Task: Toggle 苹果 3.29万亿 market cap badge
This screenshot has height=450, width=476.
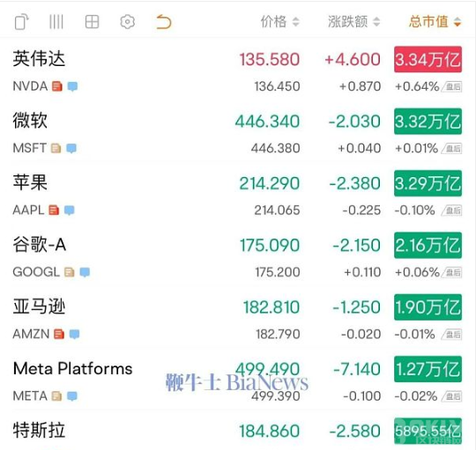Action: [x=428, y=183]
